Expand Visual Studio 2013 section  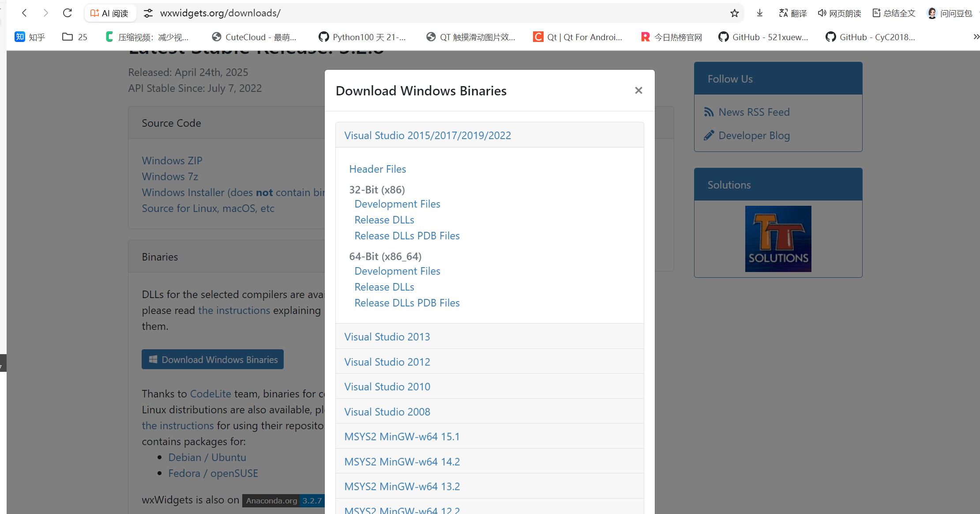pos(387,336)
